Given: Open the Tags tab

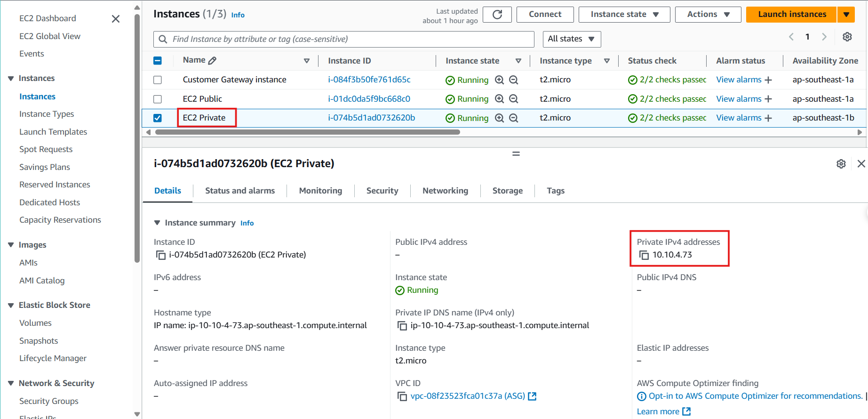Looking at the screenshot, I should pyautogui.click(x=556, y=191).
